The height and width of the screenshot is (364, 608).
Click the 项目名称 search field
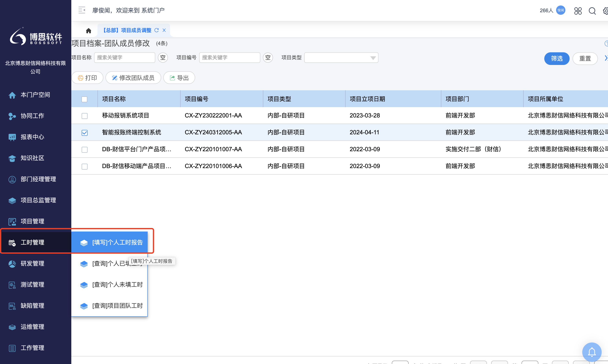coord(124,58)
